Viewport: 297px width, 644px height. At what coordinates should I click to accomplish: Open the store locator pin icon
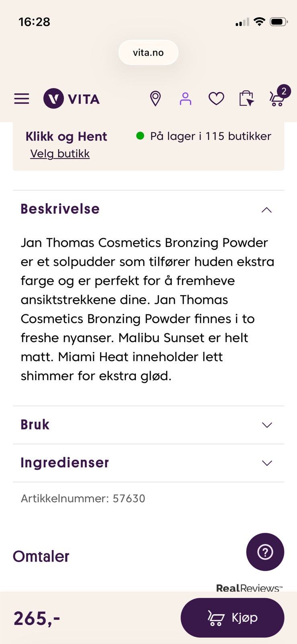155,99
